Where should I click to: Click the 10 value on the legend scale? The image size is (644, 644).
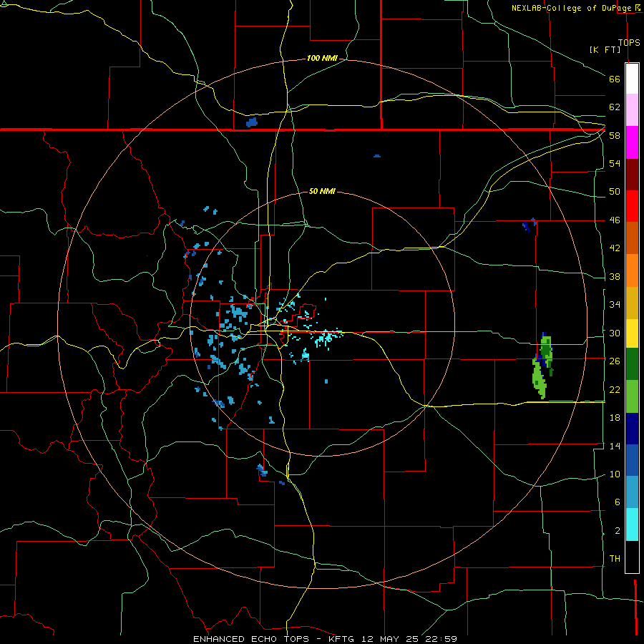615,474
